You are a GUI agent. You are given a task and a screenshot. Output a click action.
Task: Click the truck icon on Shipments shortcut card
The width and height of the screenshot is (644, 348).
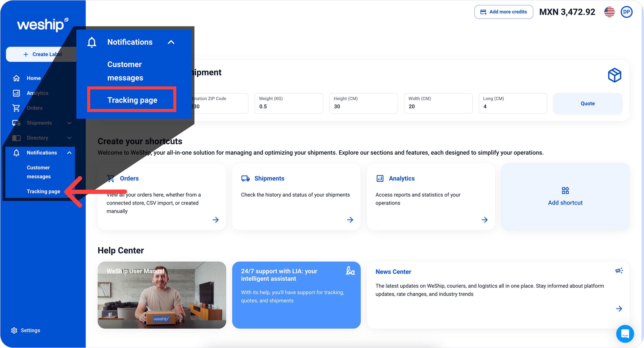[x=245, y=178]
